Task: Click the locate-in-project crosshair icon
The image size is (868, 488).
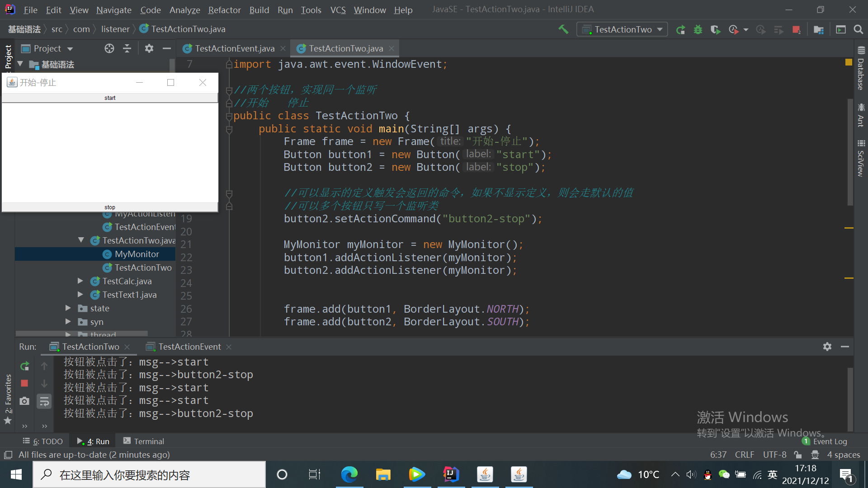Action: 109,48
